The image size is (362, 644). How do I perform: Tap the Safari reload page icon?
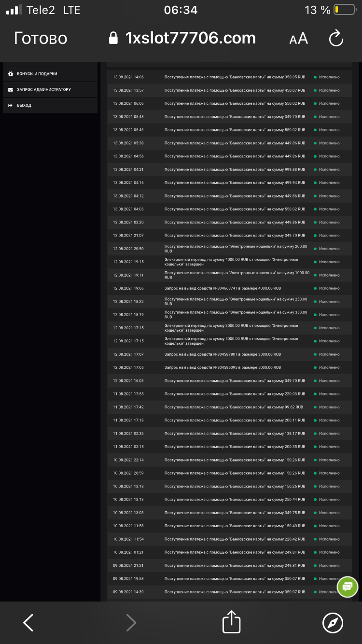coord(336,39)
